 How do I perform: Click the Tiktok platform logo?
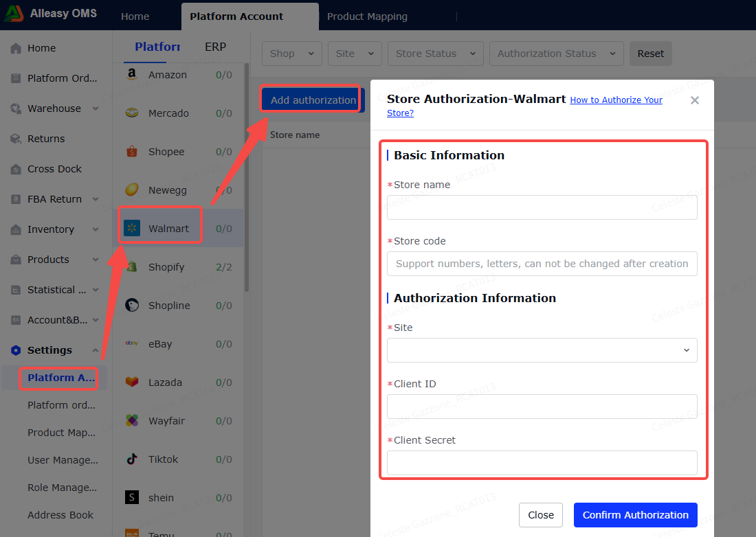pyautogui.click(x=132, y=459)
